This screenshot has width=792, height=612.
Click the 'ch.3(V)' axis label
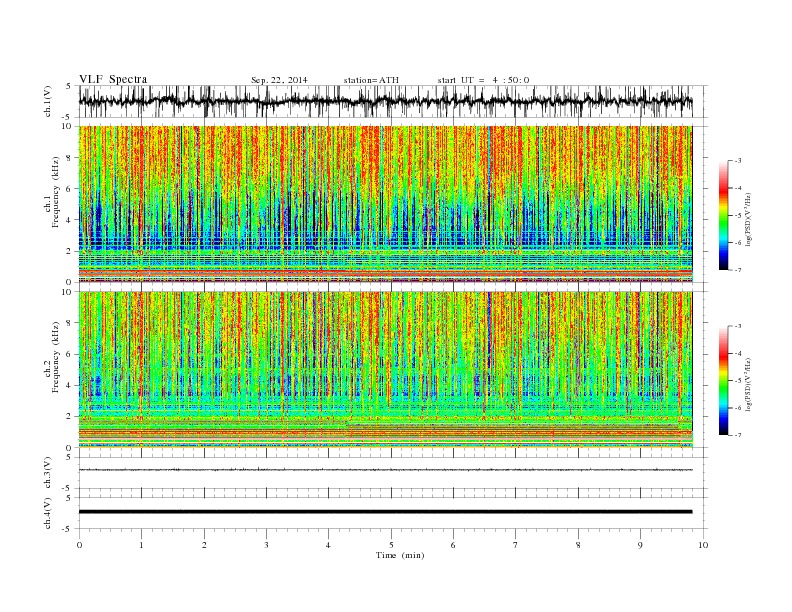(x=48, y=473)
